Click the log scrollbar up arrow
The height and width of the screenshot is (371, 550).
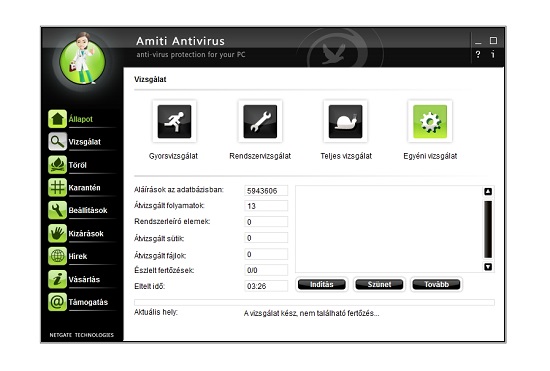pos(488,191)
